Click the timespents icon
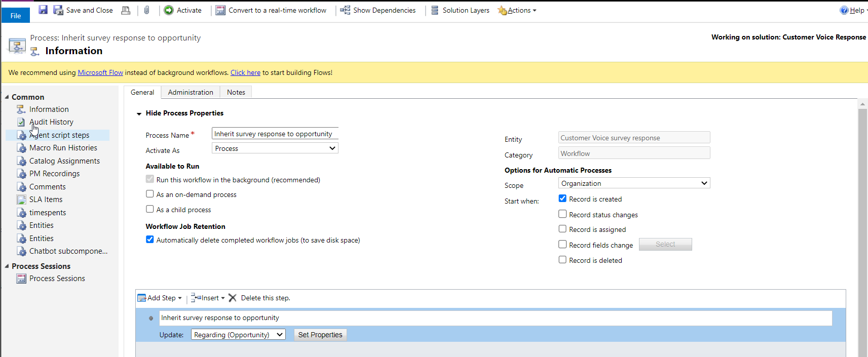This screenshot has height=357, width=868. click(x=21, y=213)
